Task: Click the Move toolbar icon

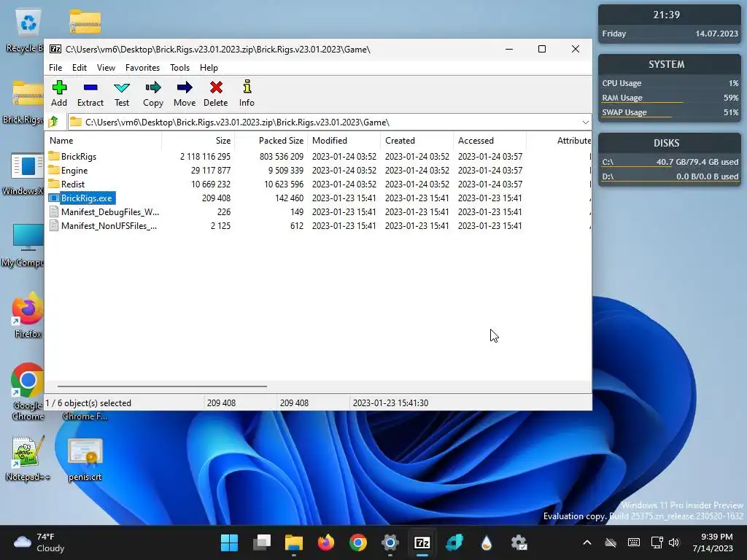Action: [x=185, y=93]
